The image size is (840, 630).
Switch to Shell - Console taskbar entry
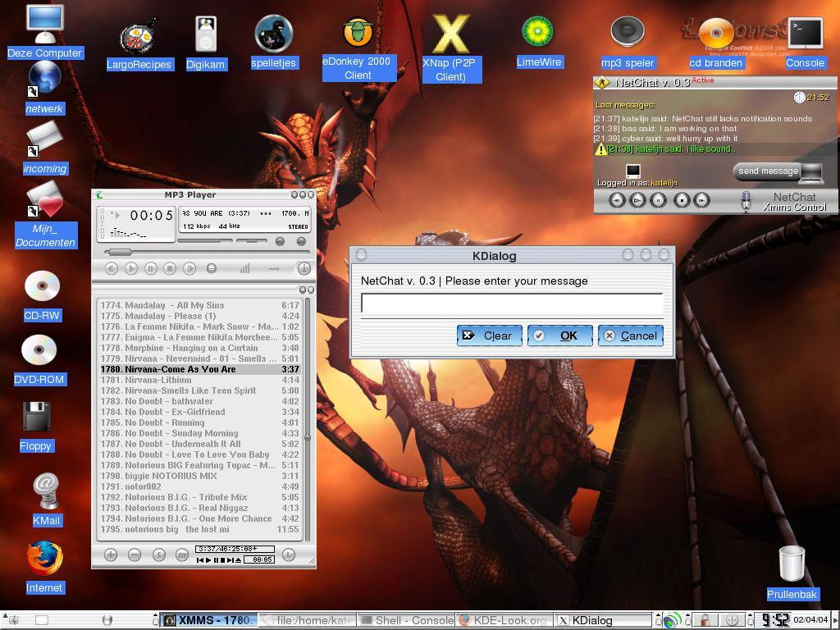(406, 620)
